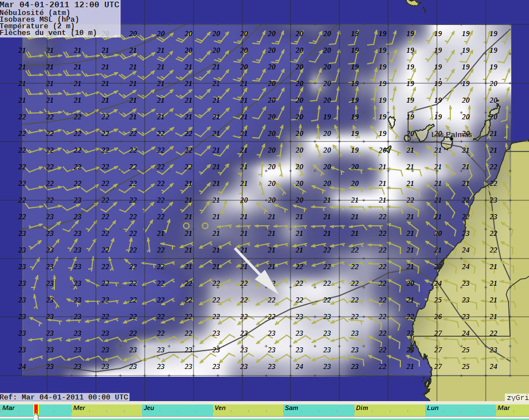The image size is (529, 420).
Task: Go to Lun on the timeline
Action: (460, 410)
